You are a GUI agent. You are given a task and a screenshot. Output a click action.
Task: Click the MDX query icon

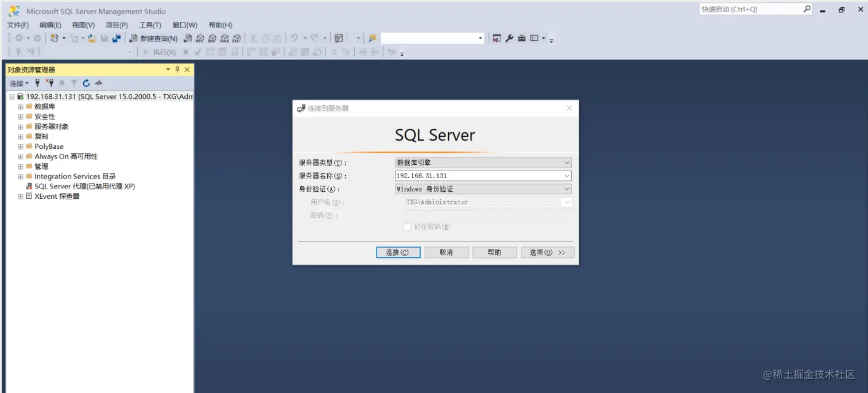[x=200, y=38]
